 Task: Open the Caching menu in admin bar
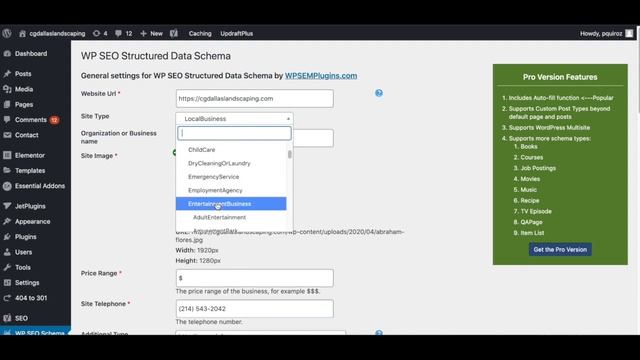(x=200, y=33)
